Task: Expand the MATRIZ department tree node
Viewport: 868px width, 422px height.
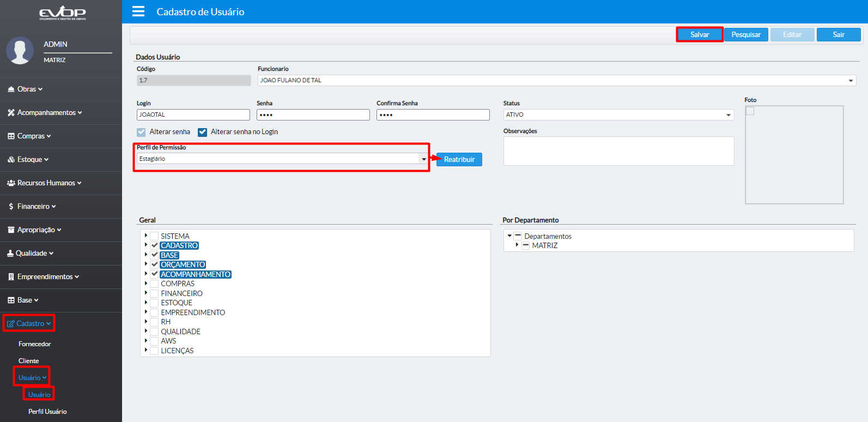Action: [517, 245]
